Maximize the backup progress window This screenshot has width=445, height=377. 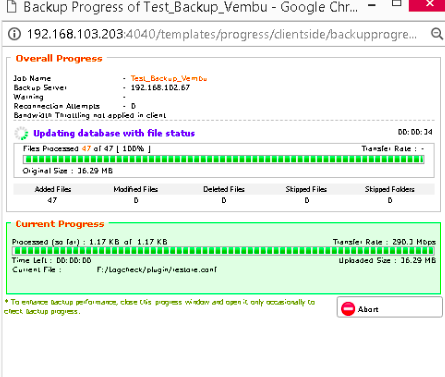396,4
